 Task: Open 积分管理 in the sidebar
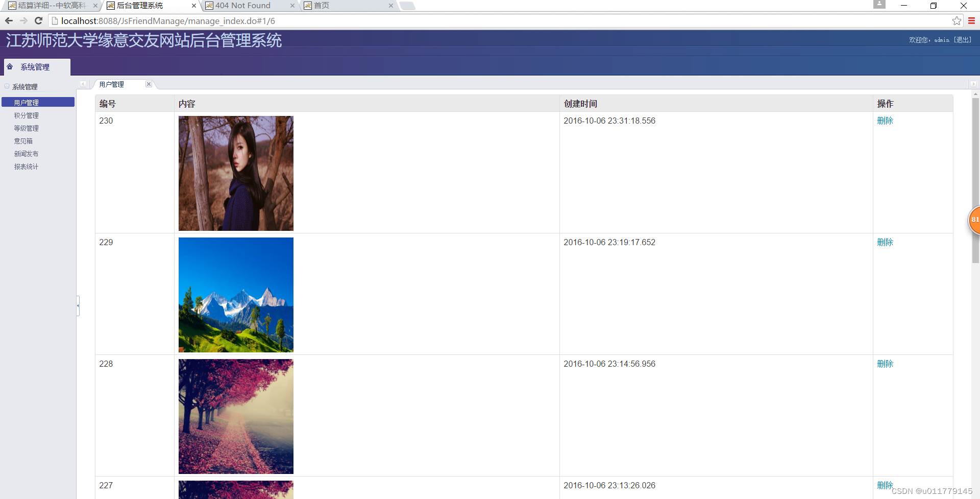click(x=26, y=115)
